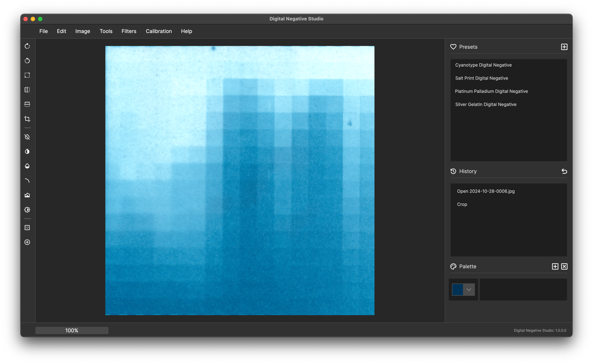The image size is (593, 364).
Task: Remove palette color with X icon
Action: point(564,266)
